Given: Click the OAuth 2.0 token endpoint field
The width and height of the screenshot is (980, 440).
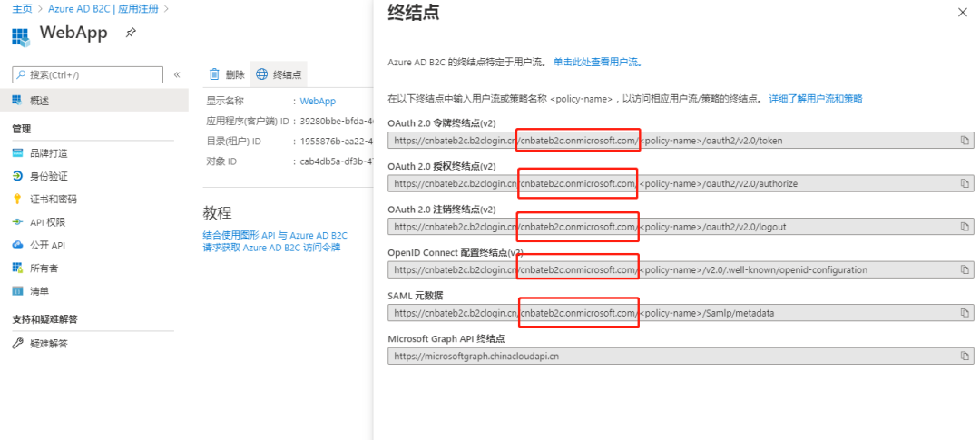Looking at the screenshot, I should pos(681,141).
